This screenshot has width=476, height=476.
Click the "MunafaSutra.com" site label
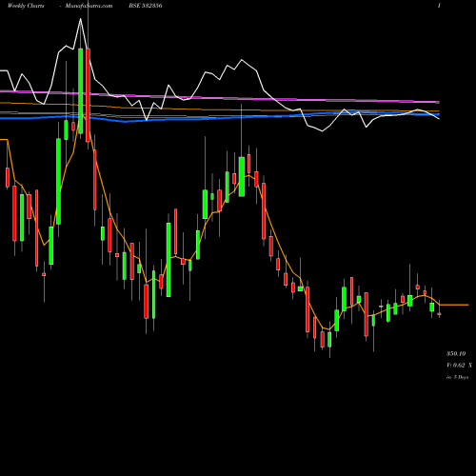(89, 6)
